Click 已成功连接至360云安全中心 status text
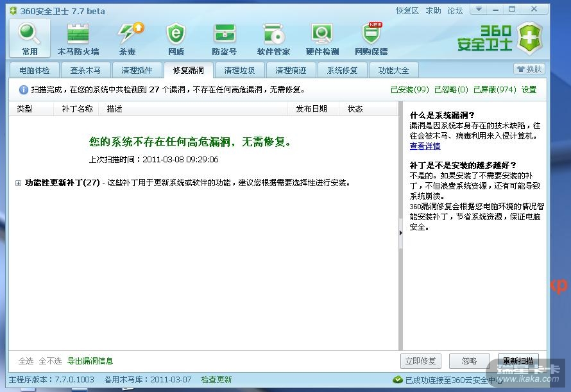 pos(454,380)
